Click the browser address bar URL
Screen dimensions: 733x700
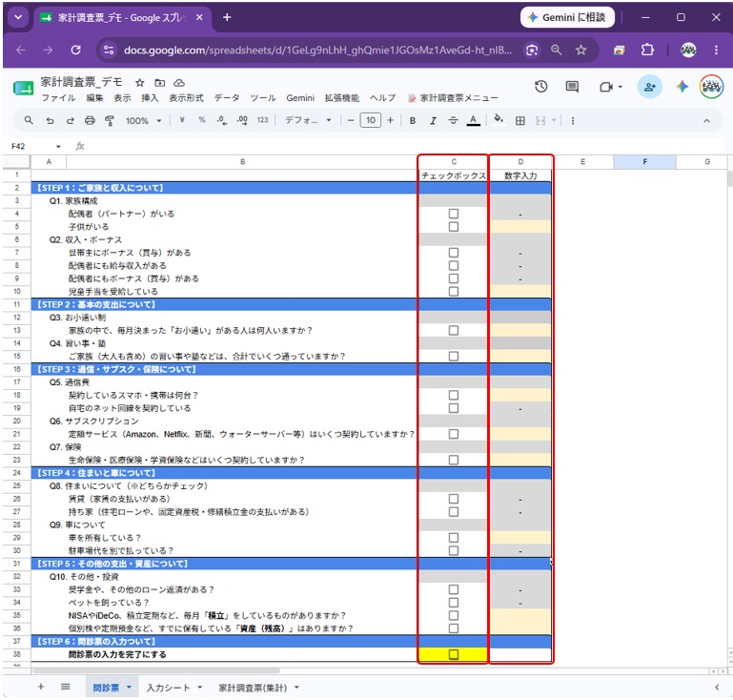click(317, 50)
